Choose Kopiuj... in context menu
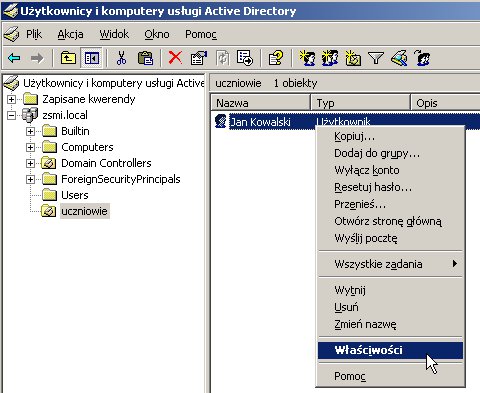The image size is (480, 393). pos(390,136)
